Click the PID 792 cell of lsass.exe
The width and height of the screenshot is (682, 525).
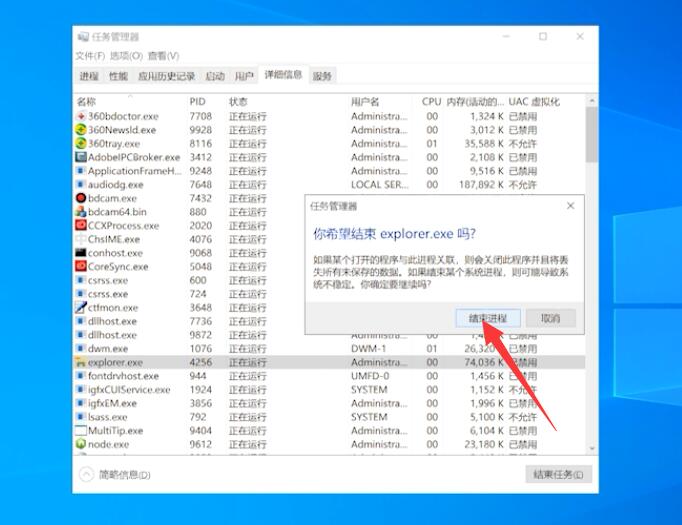(x=198, y=417)
